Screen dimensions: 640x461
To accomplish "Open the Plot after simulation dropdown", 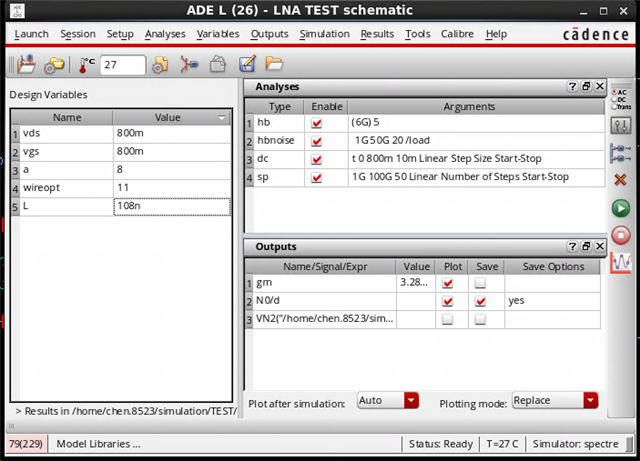I will pos(411,400).
